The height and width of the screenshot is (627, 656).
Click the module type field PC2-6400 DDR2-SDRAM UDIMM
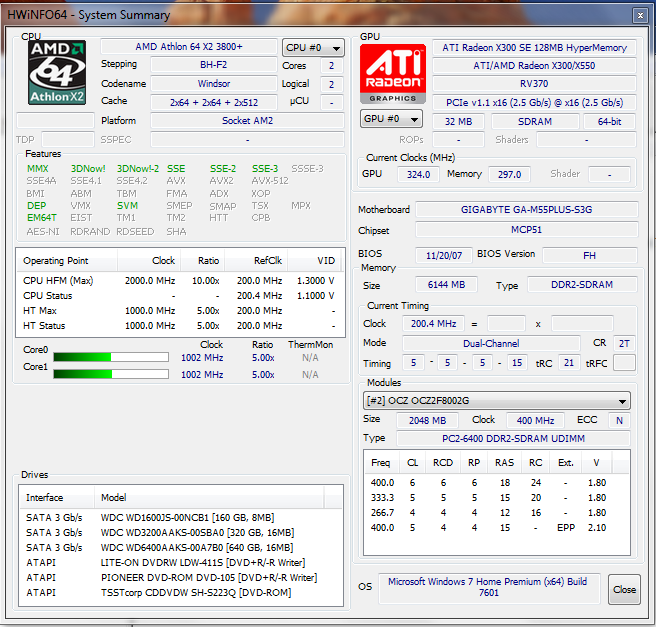513,438
